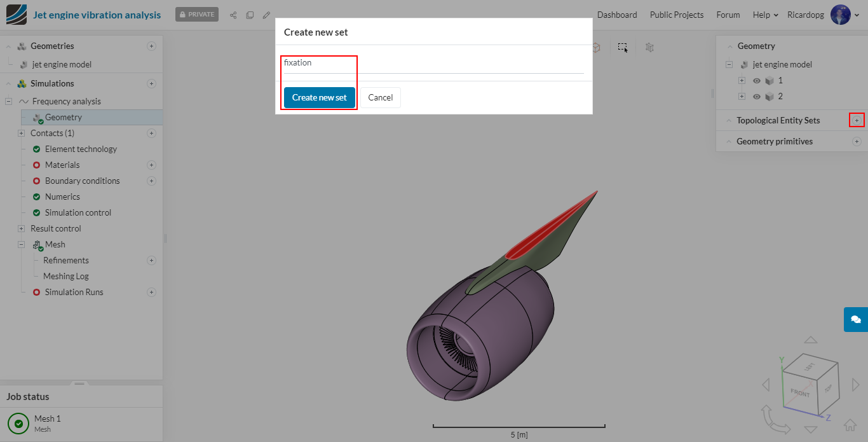Open Public Projects page
Image resolution: width=868 pixels, height=442 pixels.
coord(677,15)
